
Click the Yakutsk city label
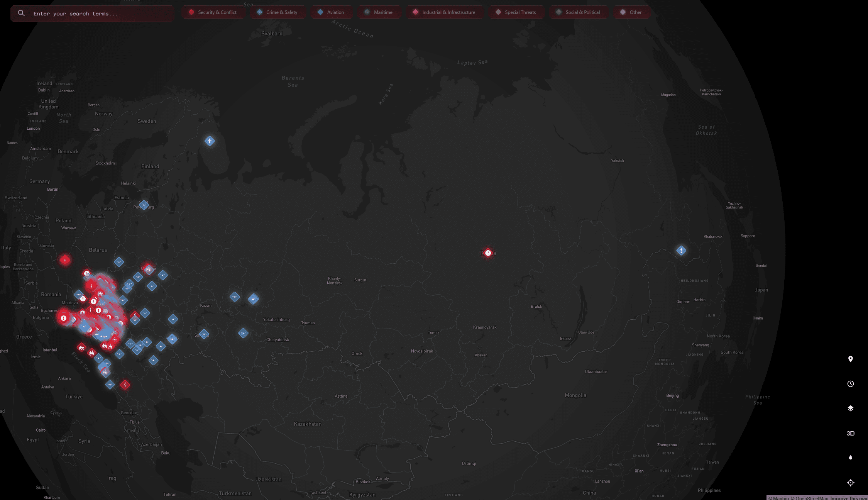[x=618, y=161]
